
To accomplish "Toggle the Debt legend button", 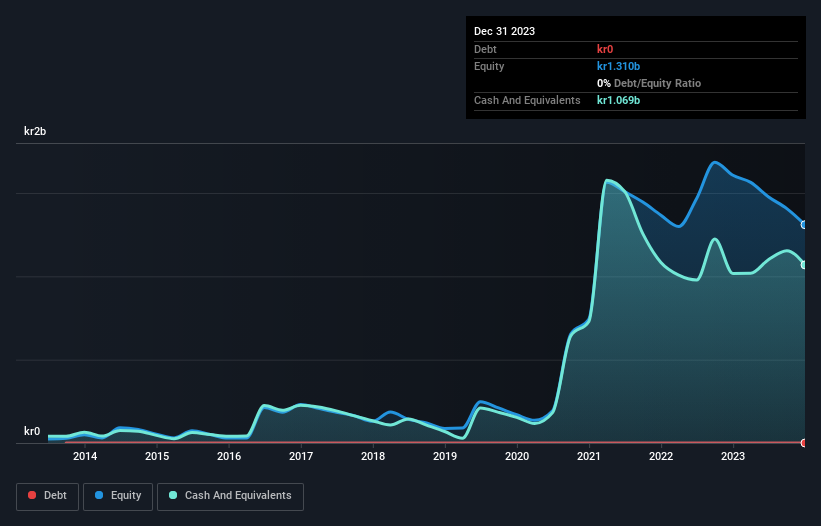I will click(x=48, y=496).
